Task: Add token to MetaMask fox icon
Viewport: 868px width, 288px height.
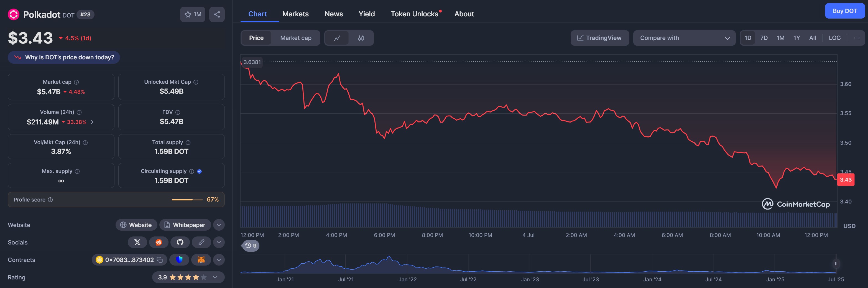Action: [201, 260]
